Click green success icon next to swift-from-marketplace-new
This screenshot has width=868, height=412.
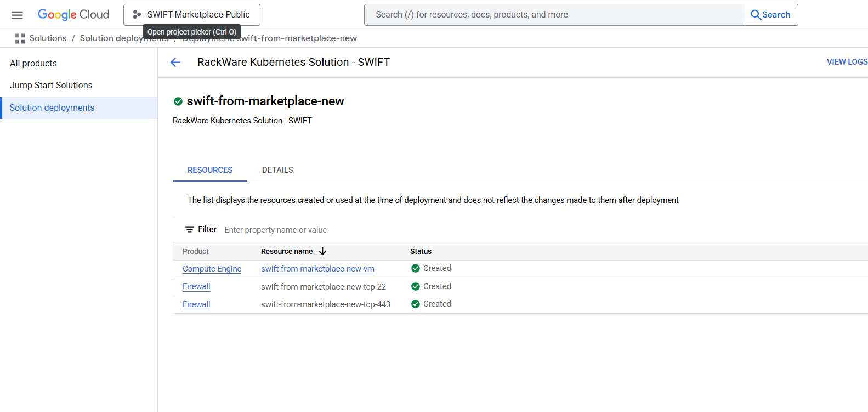point(178,101)
